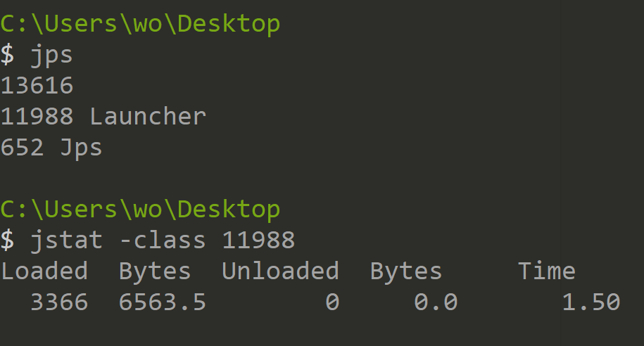Select the 6563.5 bytes value
Image resolution: width=644 pixels, height=346 pixels.
162,302
